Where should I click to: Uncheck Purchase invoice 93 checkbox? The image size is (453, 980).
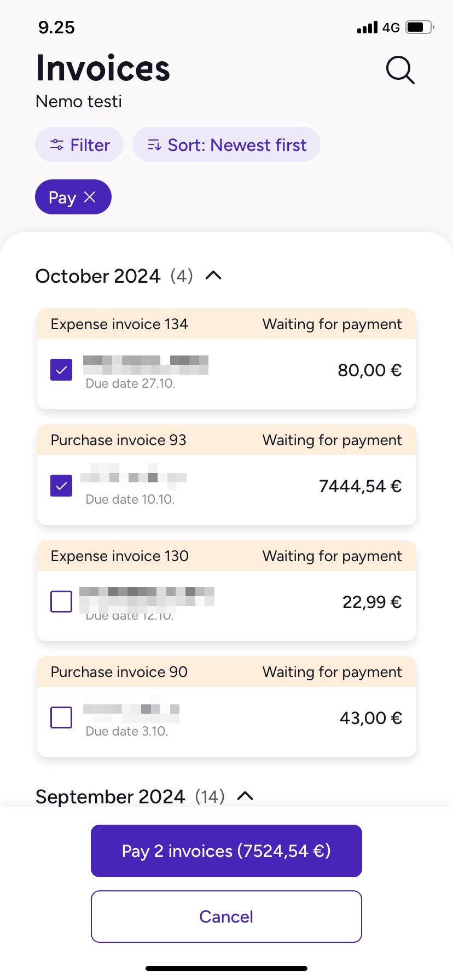61,486
